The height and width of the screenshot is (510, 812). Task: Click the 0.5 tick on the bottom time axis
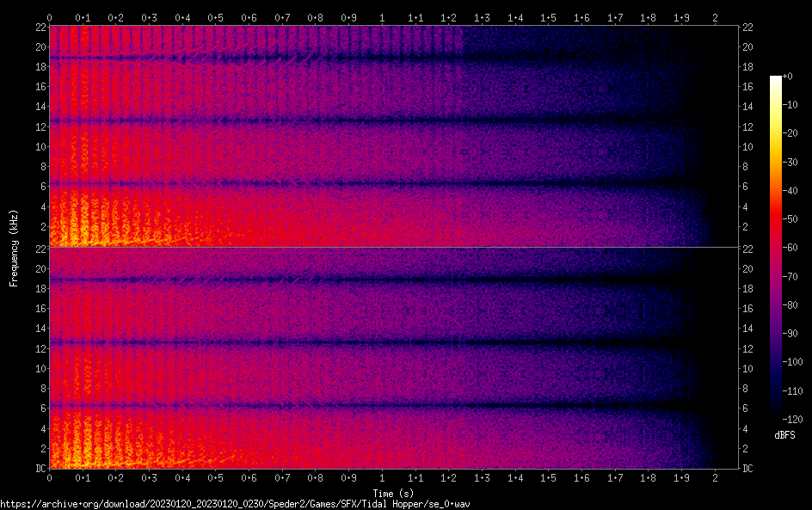(x=215, y=476)
